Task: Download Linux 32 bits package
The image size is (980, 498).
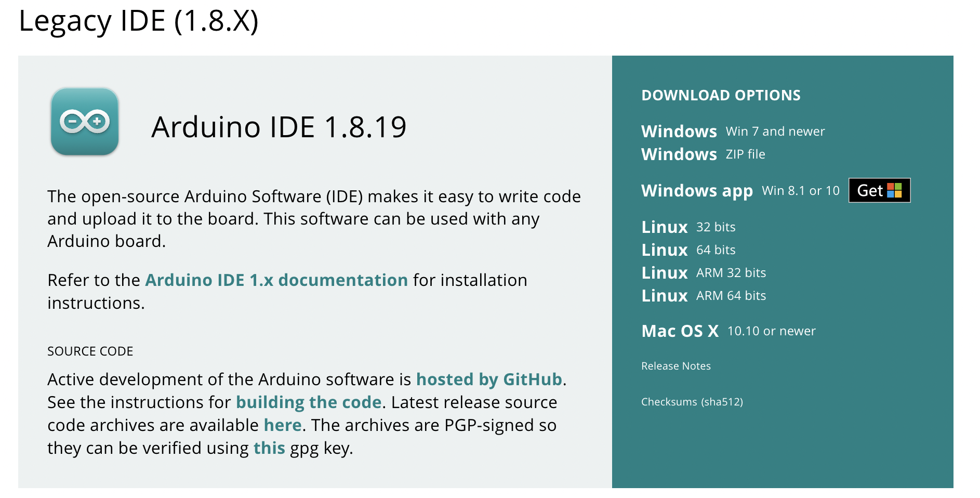Action: [x=688, y=227]
